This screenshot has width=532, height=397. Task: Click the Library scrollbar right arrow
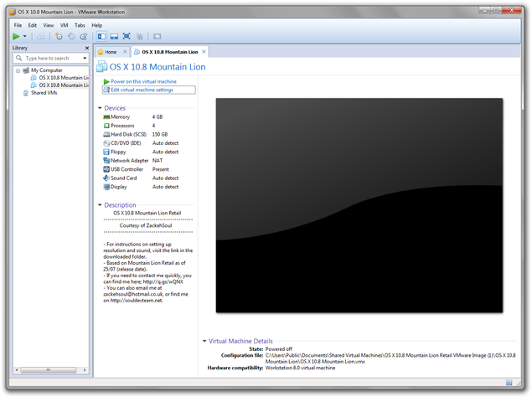click(85, 370)
